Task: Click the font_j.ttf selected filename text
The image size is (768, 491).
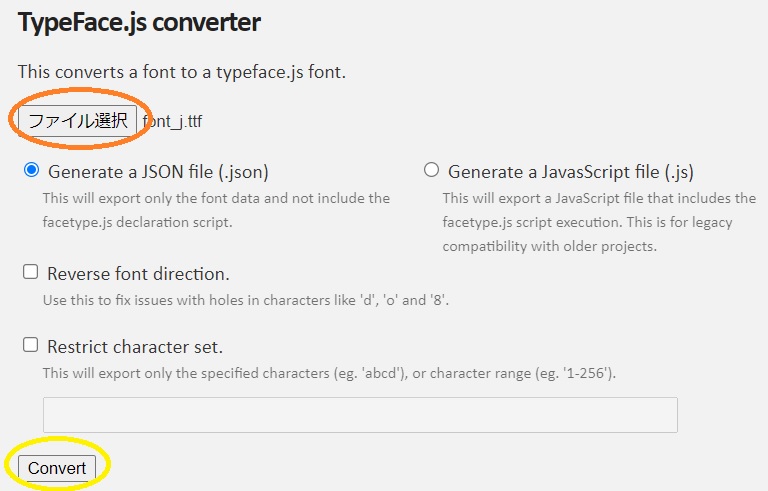Action: [x=173, y=122]
